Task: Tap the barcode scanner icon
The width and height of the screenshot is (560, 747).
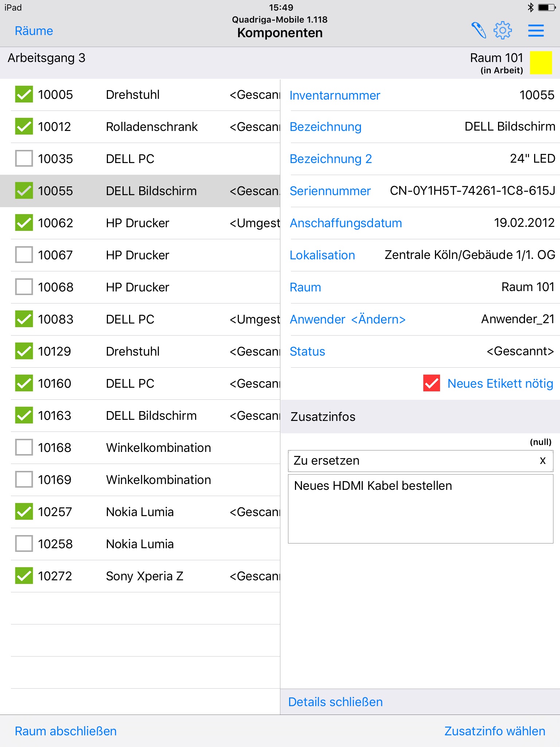Action: point(479,30)
